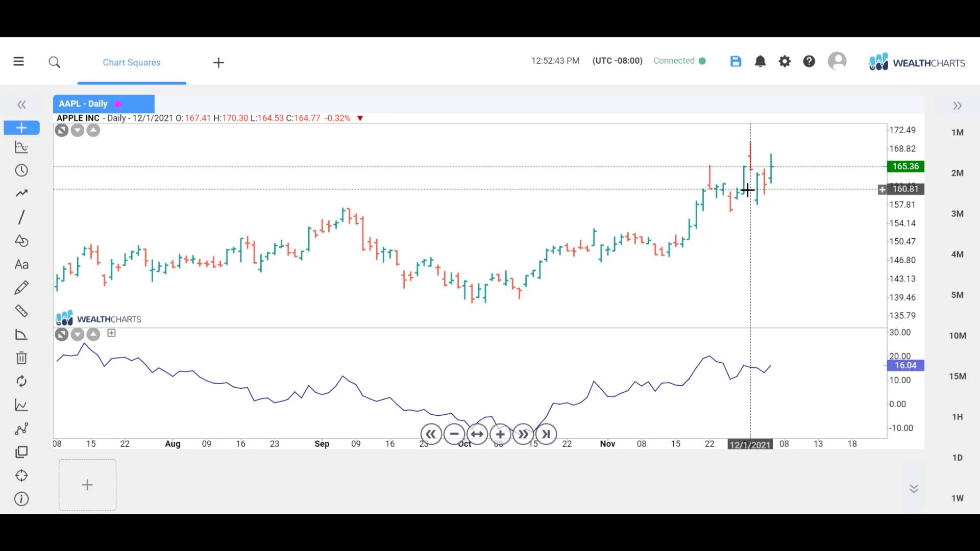Switch to the Chart Squares tab

(x=132, y=62)
